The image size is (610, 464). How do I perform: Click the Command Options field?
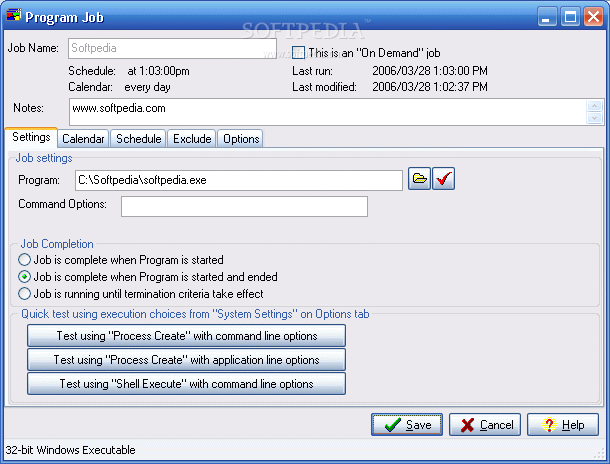244,206
